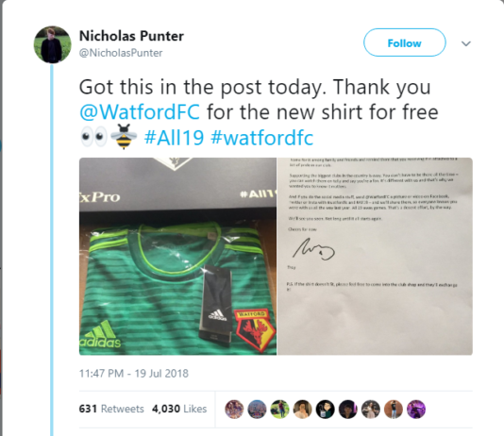Open the purple-toned liker avatar

(x=416, y=410)
